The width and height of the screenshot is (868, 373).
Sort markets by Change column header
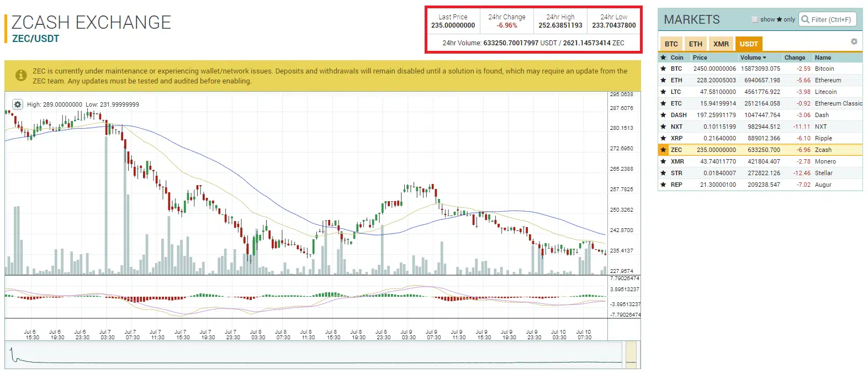(795, 57)
